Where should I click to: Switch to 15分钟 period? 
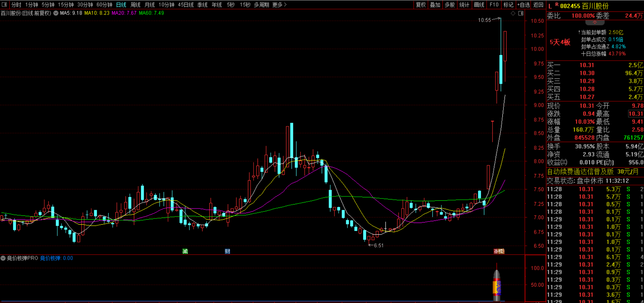(66, 5)
